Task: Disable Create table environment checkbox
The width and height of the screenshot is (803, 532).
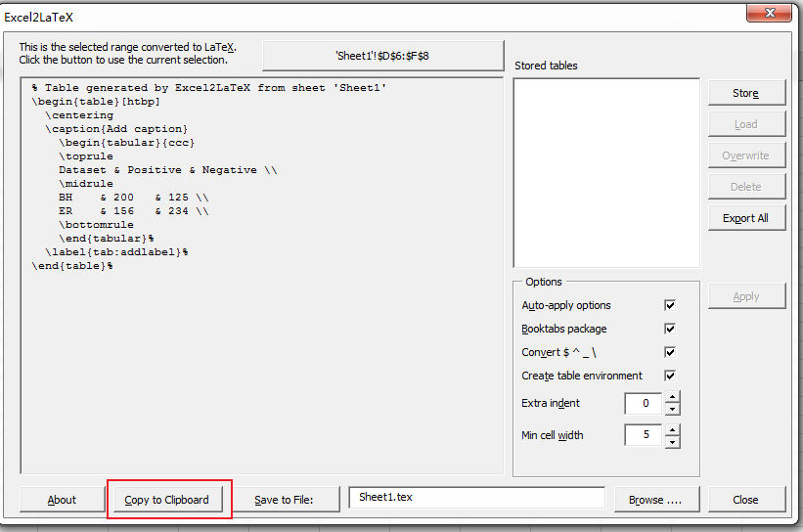Action: (670, 376)
